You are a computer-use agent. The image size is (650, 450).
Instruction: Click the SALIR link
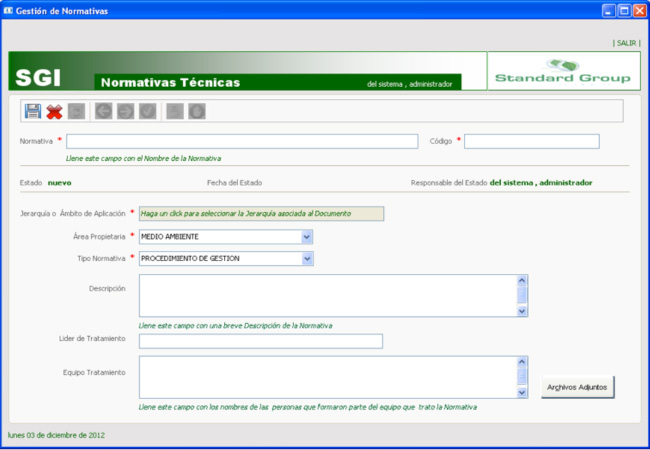click(x=625, y=43)
